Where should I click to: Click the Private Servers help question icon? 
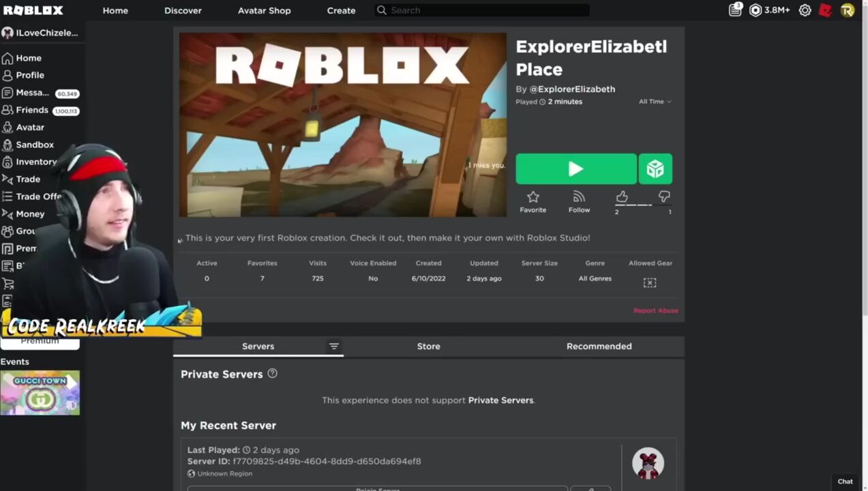pyautogui.click(x=272, y=373)
